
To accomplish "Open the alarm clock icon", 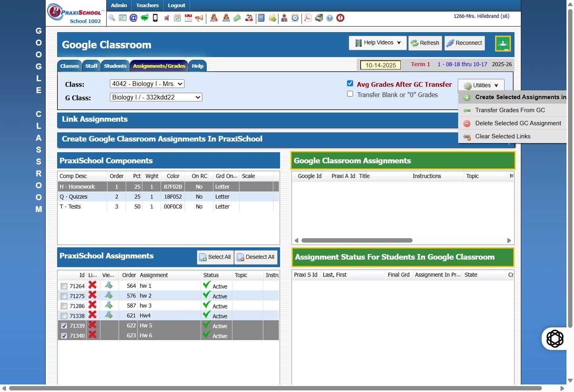I will click(295, 18).
